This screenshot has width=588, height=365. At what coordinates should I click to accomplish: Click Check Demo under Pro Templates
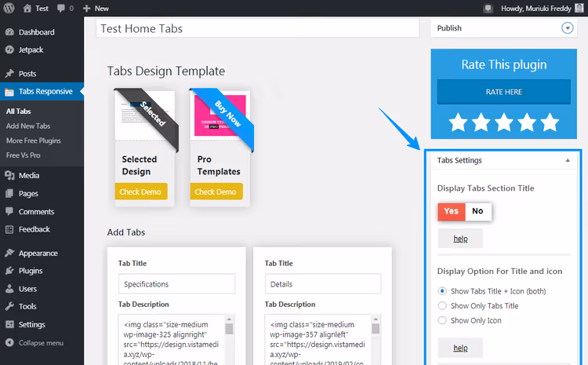(x=216, y=192)
